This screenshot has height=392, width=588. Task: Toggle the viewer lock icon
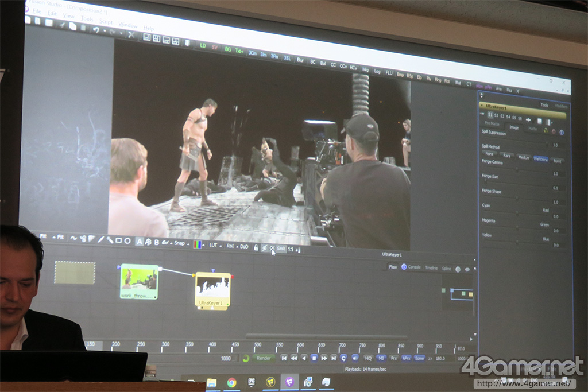coord(256,247)
